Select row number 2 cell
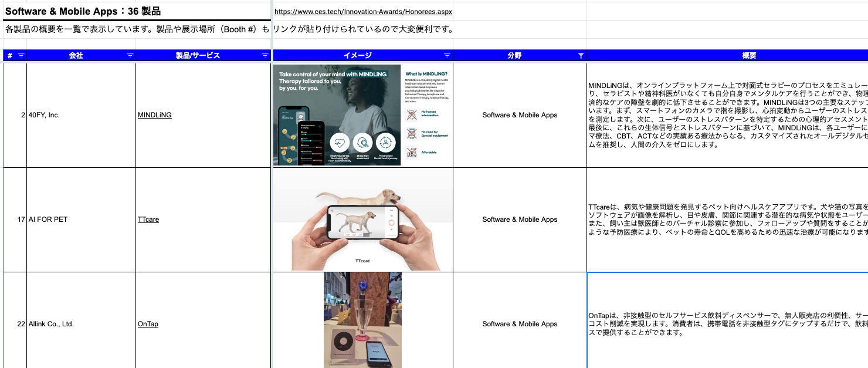 click(15, 115)
